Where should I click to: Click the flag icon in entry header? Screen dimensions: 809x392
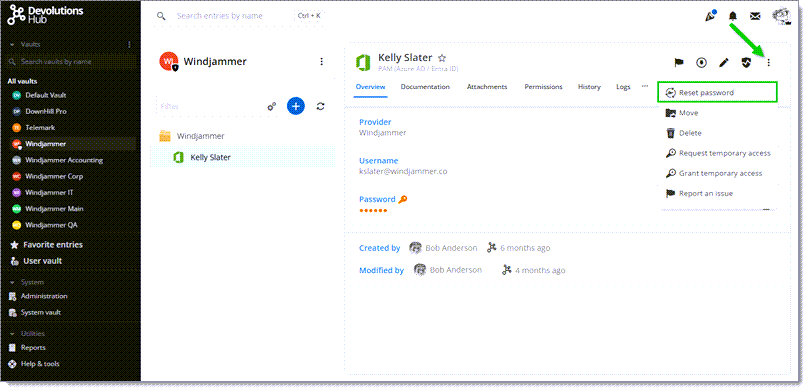679,63
